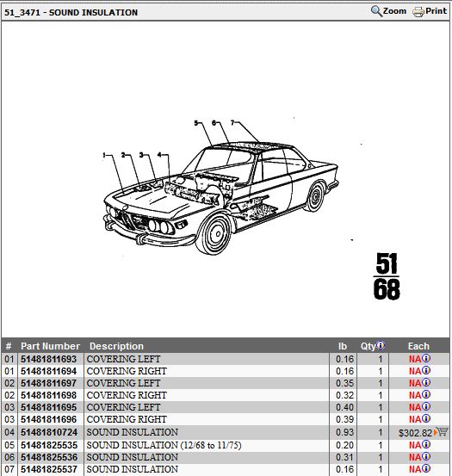
Task: Click the sound insulation car diagram
Action: click(x=221, y=187)
